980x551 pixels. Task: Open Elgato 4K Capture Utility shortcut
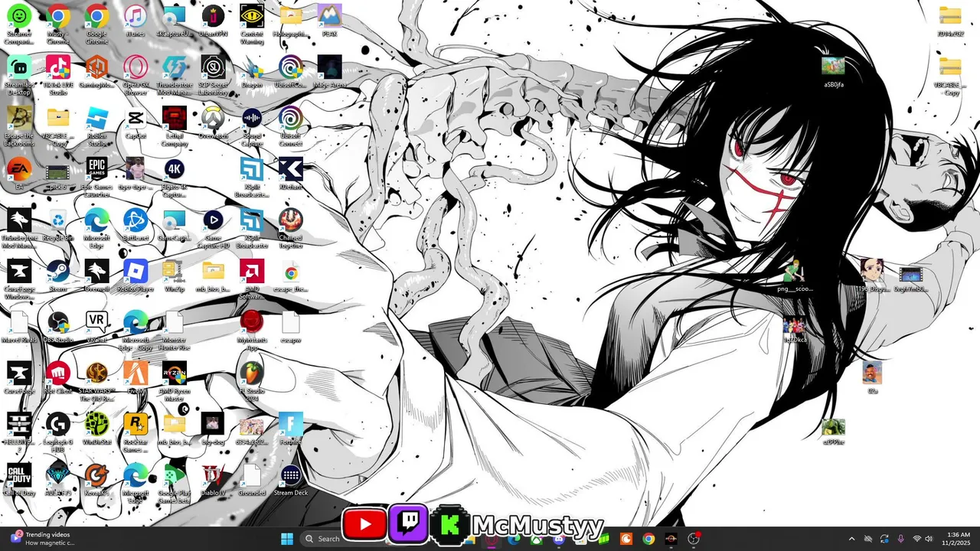click(x=175, y=176)
